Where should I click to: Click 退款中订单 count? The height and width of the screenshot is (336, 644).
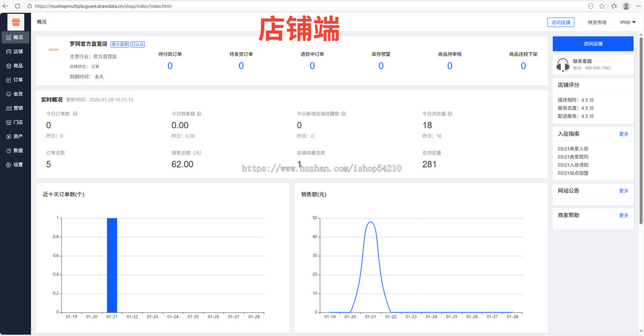[312, 65]
